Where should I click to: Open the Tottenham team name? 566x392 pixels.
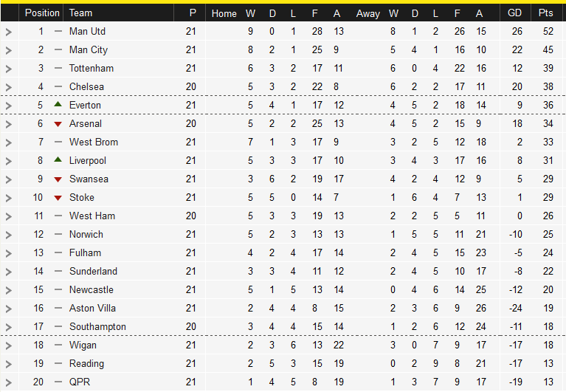92,68
